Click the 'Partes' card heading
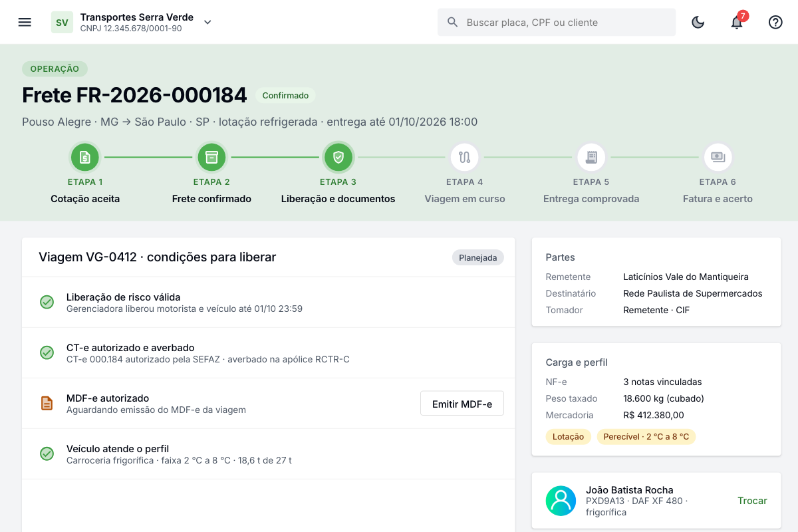 [560, 257]
